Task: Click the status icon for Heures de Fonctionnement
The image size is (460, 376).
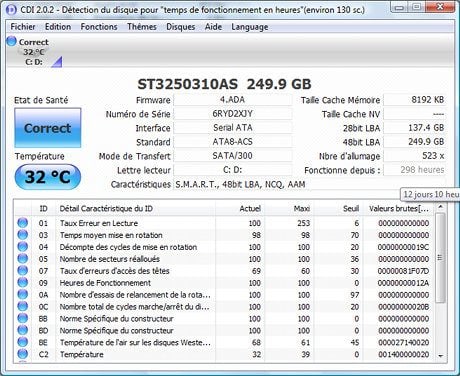Action: (23, 282)
